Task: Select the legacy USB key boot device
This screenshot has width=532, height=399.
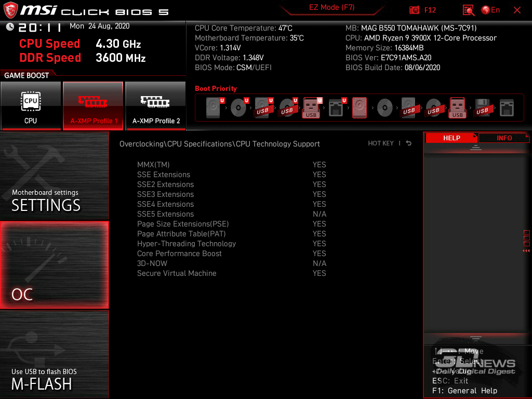Action: [x=457, y=108]
